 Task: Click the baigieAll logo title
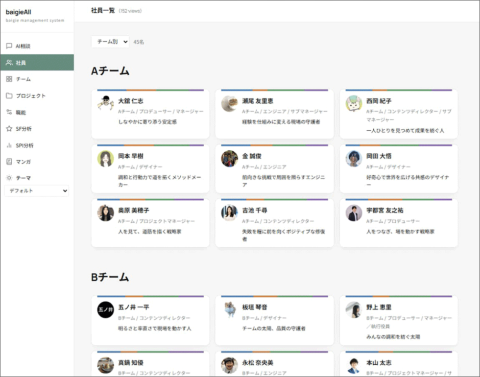[x=18, y=12]
